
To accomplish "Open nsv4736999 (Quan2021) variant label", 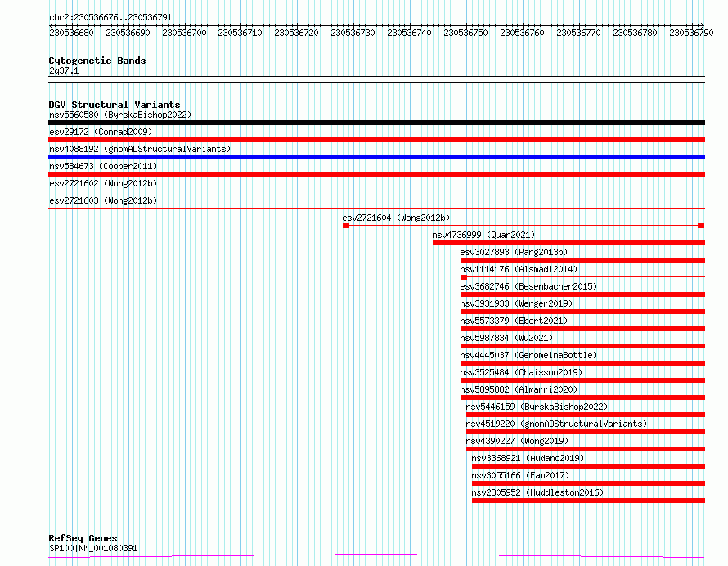I will click(483, 235).
